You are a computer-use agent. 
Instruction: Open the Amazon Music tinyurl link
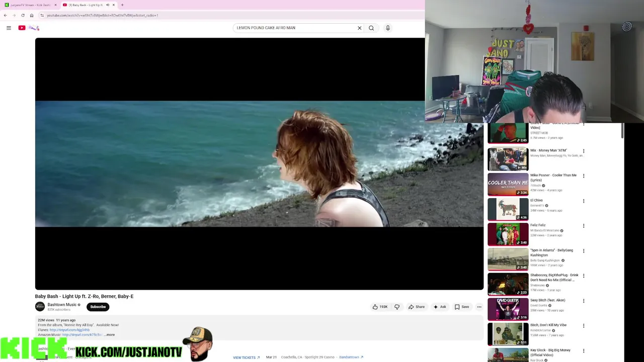pos(82,335)
